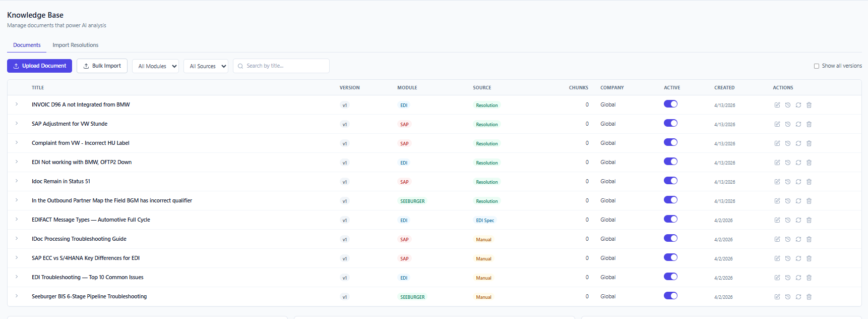Show history for EDI Not working with BMW

(788, 163)
